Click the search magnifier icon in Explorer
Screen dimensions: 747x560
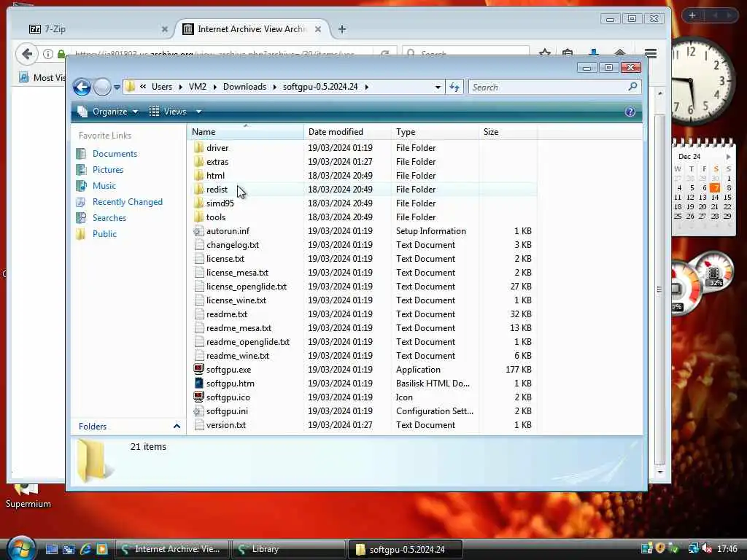[632, 87]
